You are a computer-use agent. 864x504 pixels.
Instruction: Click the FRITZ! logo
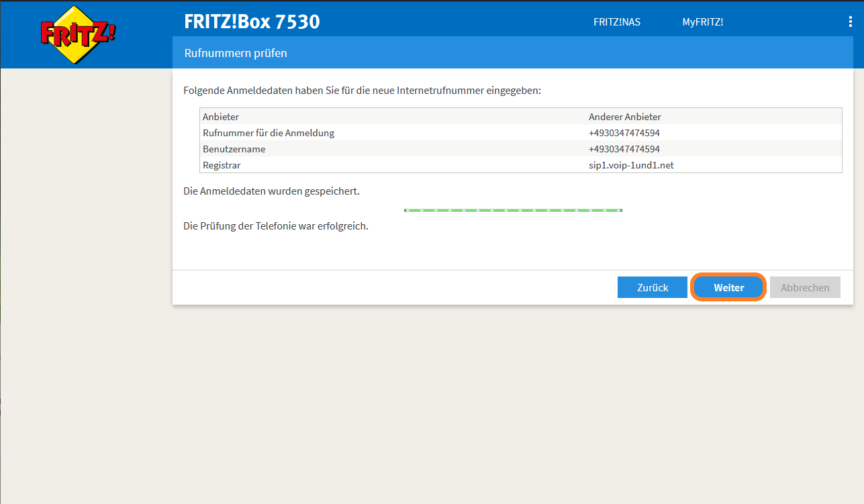click(78, 34)
